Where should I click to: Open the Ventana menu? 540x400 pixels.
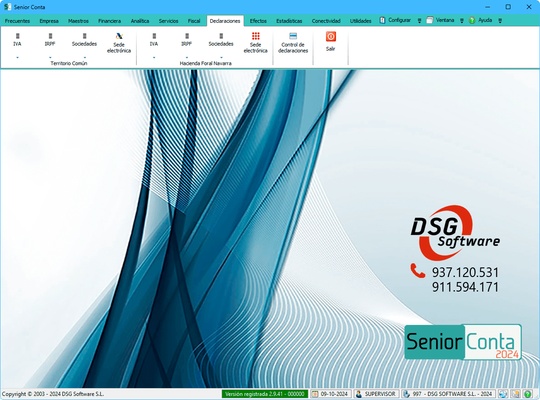(445, 20)
